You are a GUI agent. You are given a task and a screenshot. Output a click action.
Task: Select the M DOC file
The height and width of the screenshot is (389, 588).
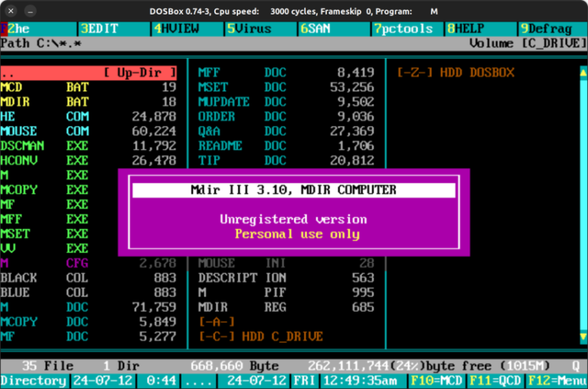(x=89, y=307)
